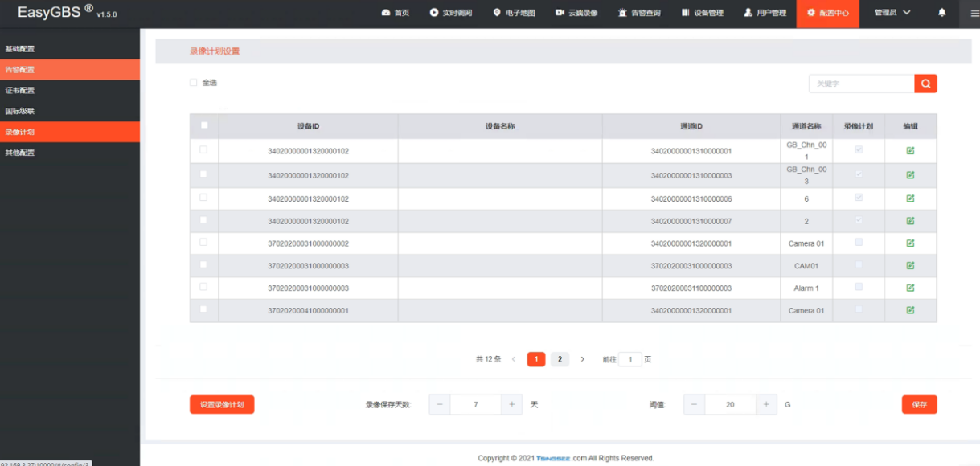Click the retention days value field

coord(476,404)
